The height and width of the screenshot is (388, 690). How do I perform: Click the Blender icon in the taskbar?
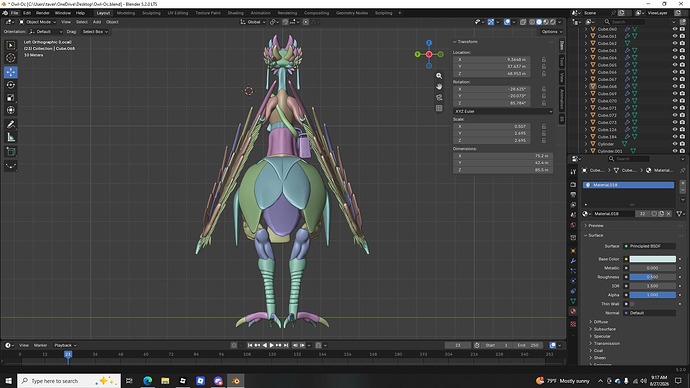[236, 381]
